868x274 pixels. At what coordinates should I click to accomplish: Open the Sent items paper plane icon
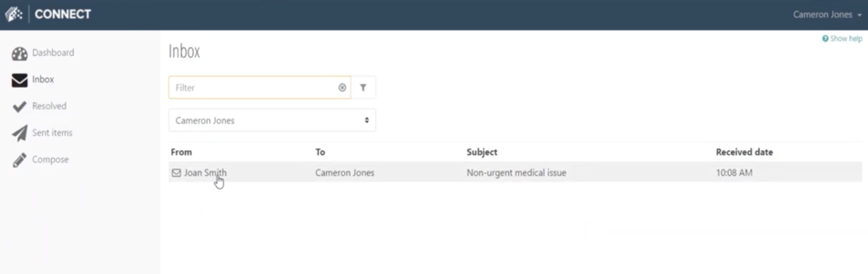20,133
